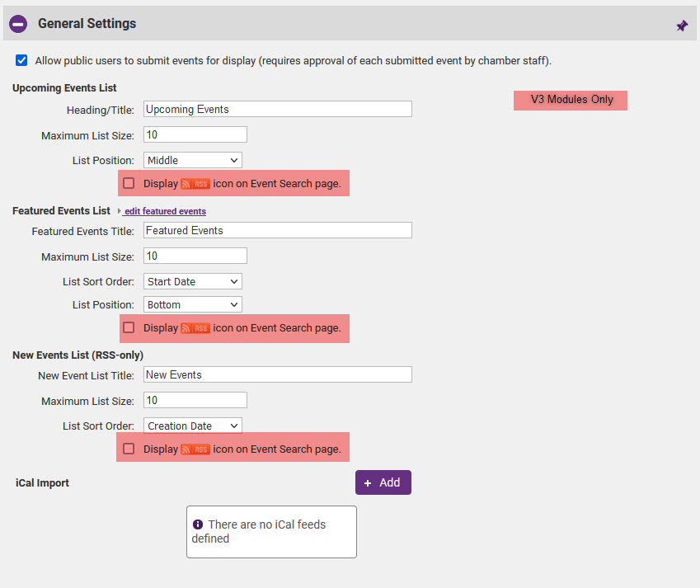Image resolution: width=700 pixels, height=588 pixels.
Task: Collapse General Settings with the minus icon
Action: [x=18, y=24]
